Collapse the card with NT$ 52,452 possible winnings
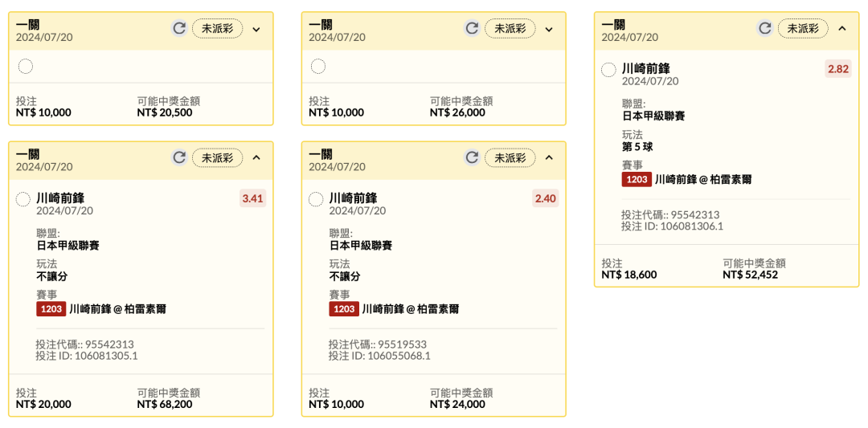 tap(841, 29)
